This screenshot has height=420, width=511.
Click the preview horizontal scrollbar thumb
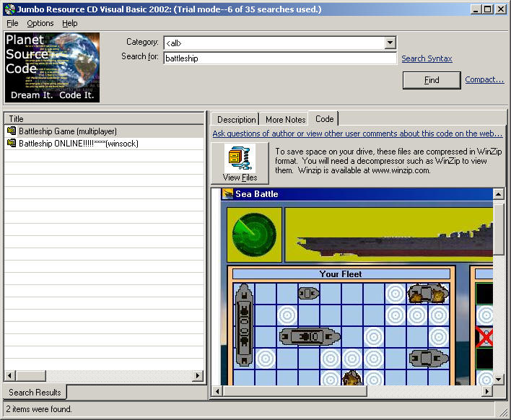pyautogui.click(x=295, y=391)
